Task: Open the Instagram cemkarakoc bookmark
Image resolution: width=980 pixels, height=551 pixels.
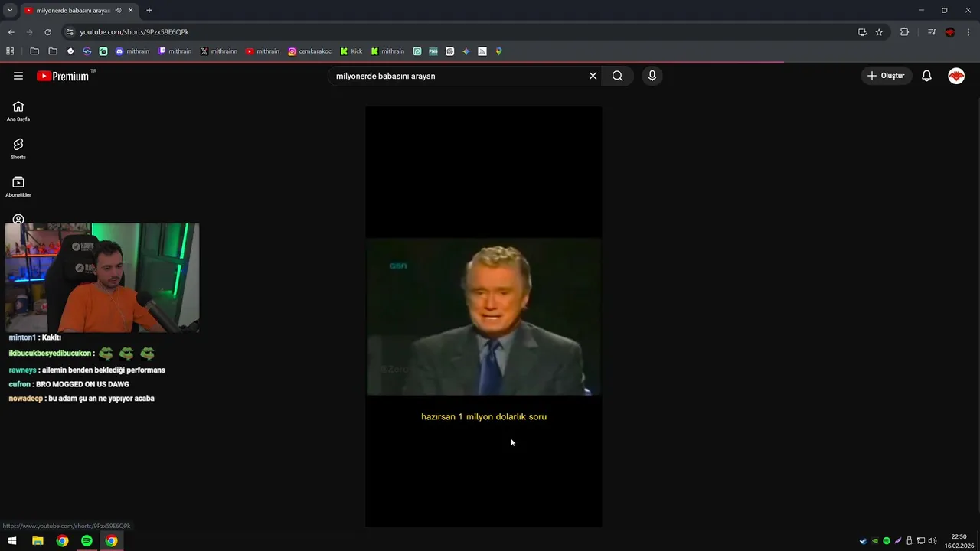Action: [x=309, y=51]
